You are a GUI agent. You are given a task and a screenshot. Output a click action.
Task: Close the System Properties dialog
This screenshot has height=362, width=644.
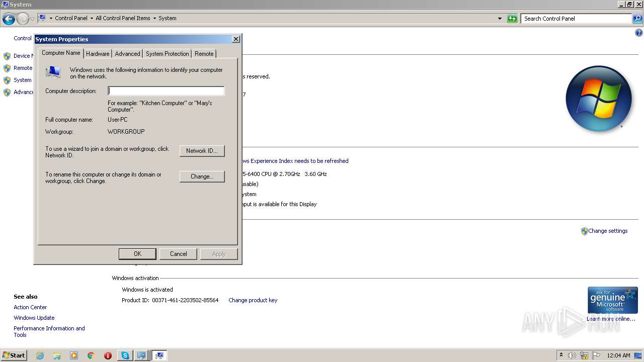pyautogui.click(x=235, y=39)
